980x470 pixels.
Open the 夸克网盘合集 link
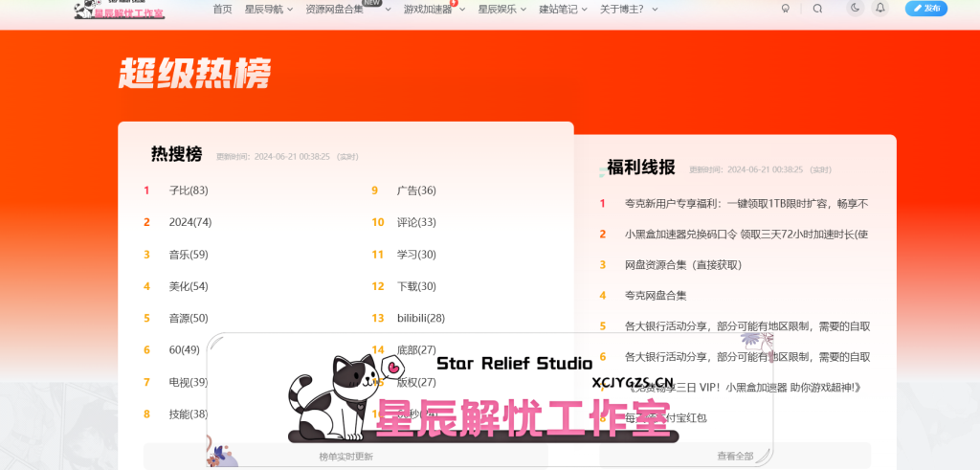point(656,296)
